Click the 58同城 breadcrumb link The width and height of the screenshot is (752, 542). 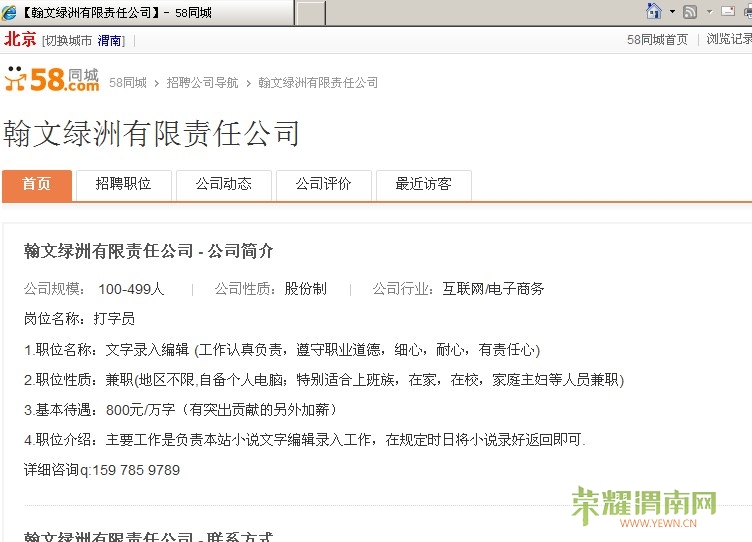(x=128, y=83)
